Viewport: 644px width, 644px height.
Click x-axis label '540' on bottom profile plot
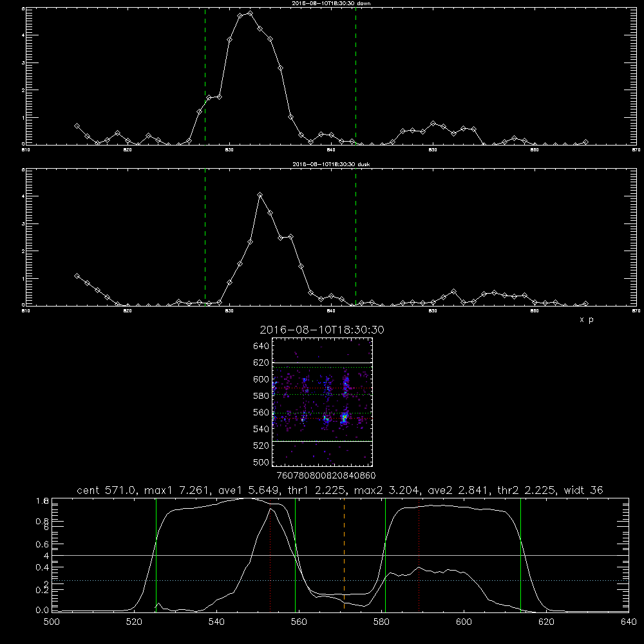pyautogui.click(x=216, y=622)
